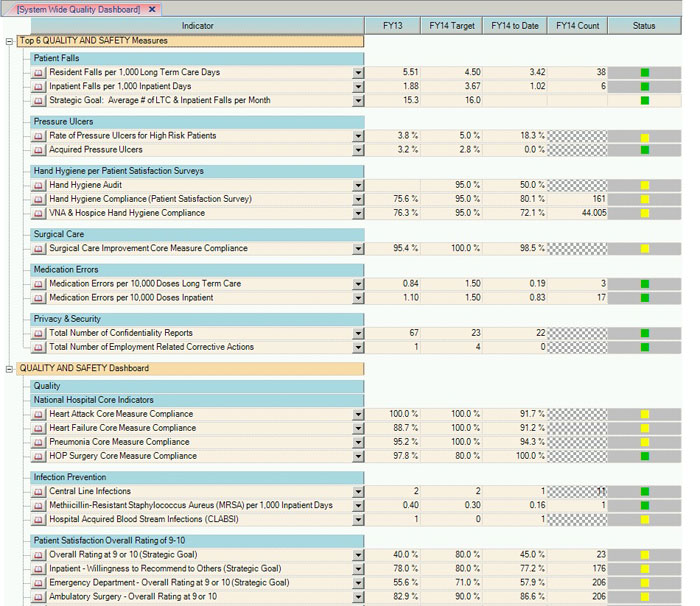This screenshot has height=606, width=700.
Task: Click FY14 Count value 44,005
Action: click(x=594, y=213)
